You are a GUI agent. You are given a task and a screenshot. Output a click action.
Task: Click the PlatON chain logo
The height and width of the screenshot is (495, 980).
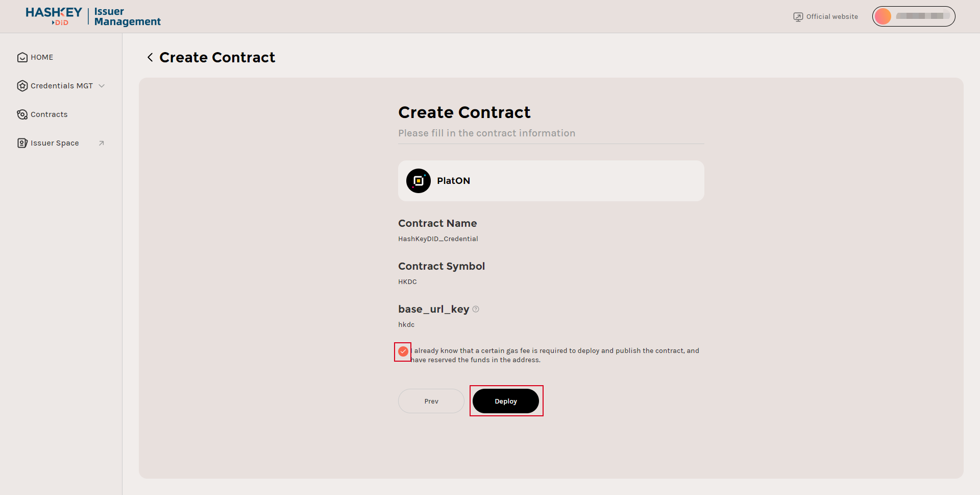[x=418, y=181]
